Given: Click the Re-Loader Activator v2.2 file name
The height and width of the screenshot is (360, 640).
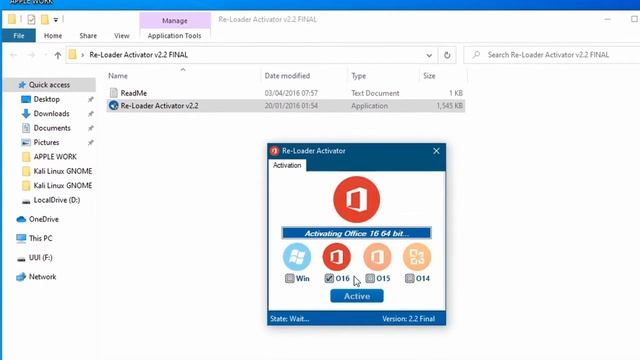Looking at the screenshot, I should (160, 106).
